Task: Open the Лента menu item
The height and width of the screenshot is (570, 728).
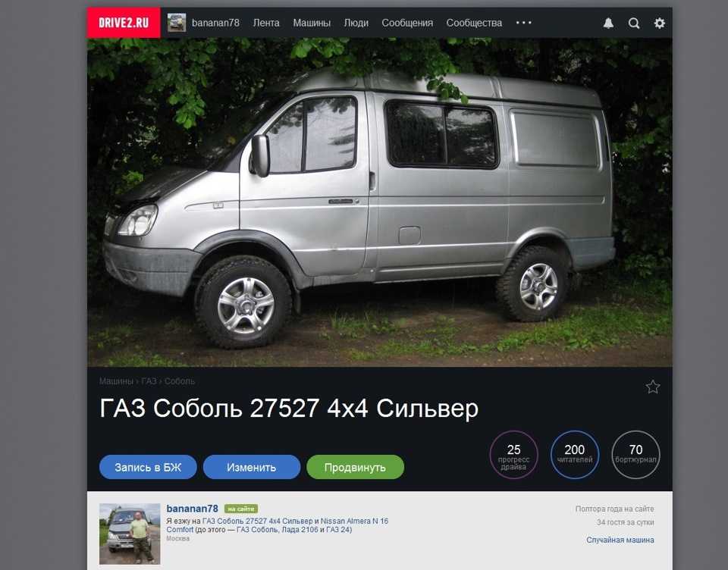Action: [x=266, y=23]
